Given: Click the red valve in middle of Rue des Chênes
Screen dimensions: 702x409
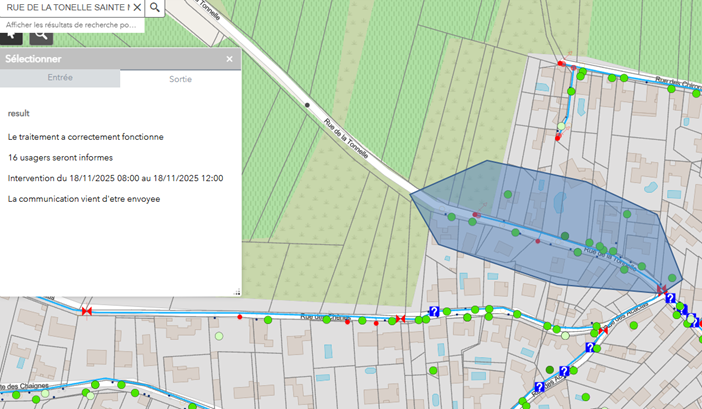Looking at the screenshot, I should (400, 319).
